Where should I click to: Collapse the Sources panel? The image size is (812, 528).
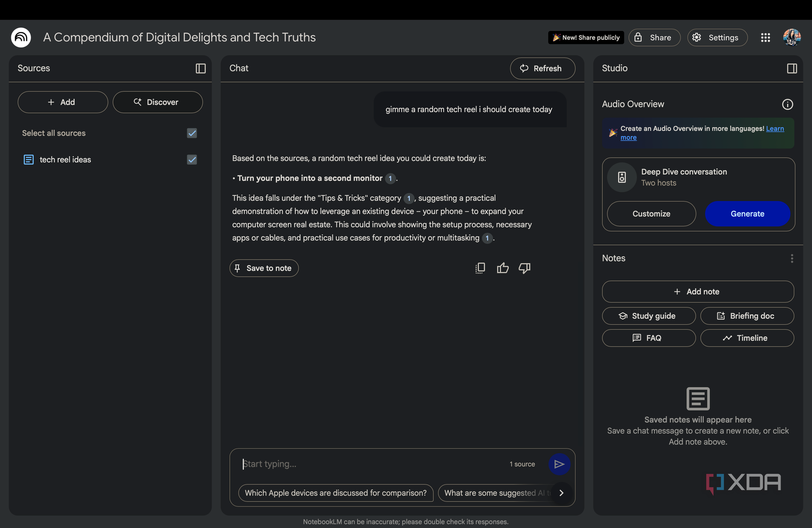201,68
